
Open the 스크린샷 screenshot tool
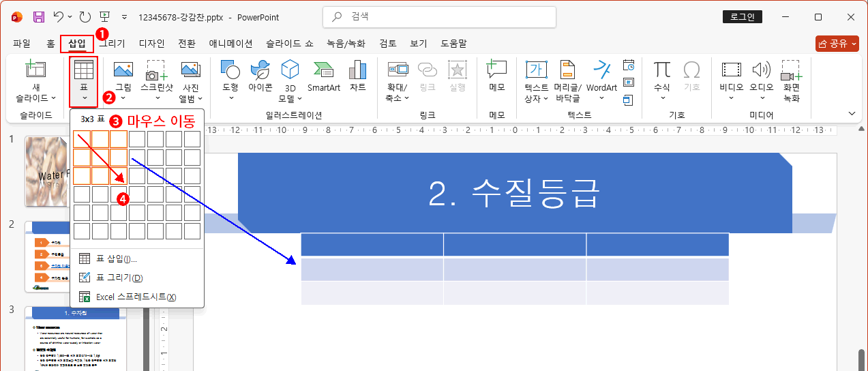(x=157, y=80)
